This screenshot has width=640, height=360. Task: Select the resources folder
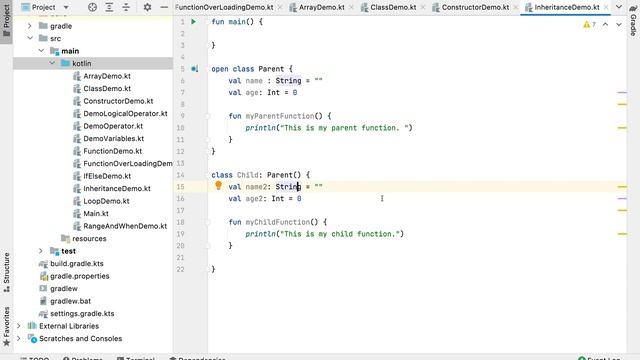coord(89,238)
